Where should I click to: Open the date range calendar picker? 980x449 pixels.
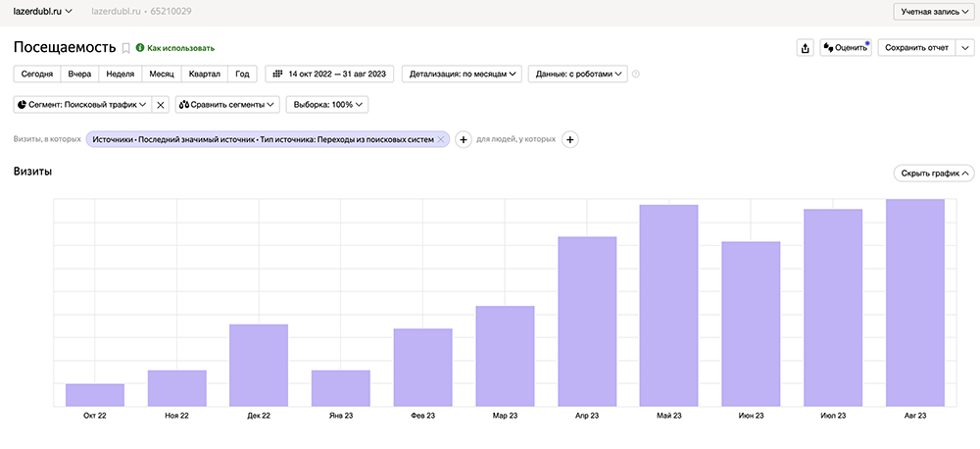coord(329,74)
